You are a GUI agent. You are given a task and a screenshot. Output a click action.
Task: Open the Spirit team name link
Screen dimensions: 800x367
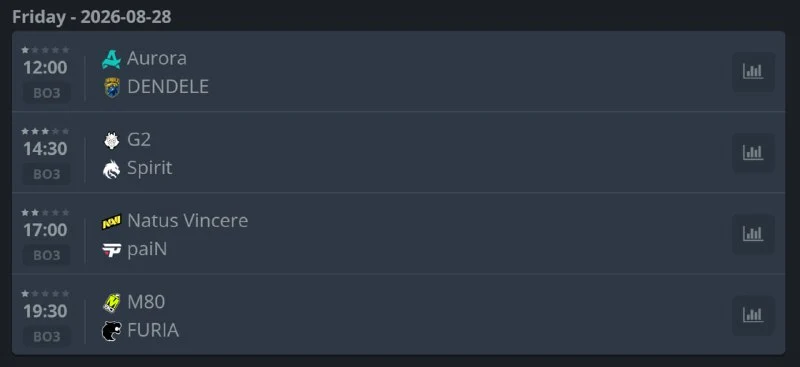(x=149, y=168)
